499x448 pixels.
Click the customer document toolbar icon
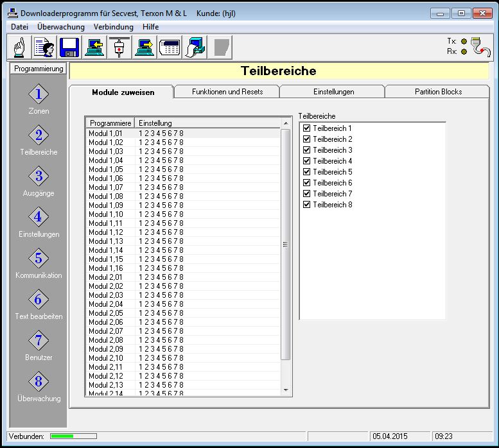pos(44,48)
